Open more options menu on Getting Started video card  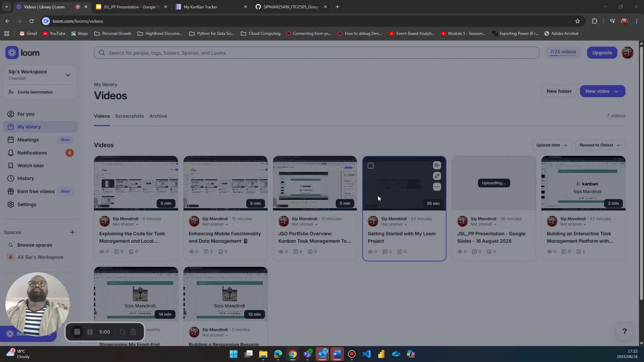pos(437,187)
